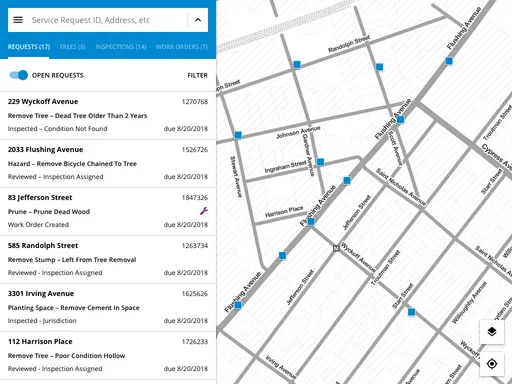Collapse the panel with the up chevron
The height and width of the screenshot is (384, 512).
[198, 20]
